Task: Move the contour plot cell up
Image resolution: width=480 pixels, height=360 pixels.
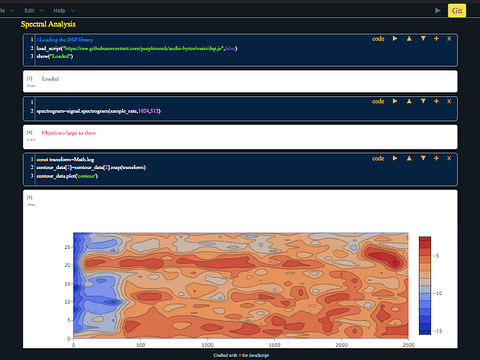Action: (409, 158)
